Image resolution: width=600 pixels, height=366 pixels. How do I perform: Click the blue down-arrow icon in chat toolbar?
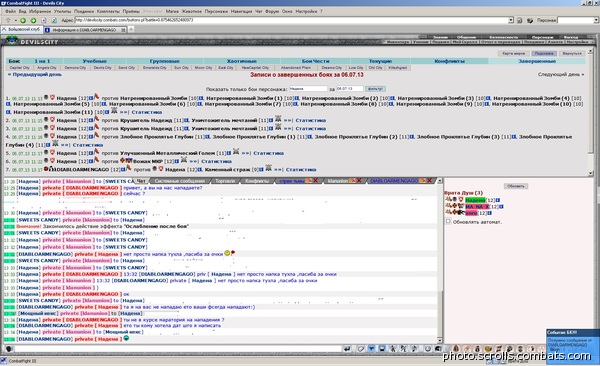click(371, 349)
